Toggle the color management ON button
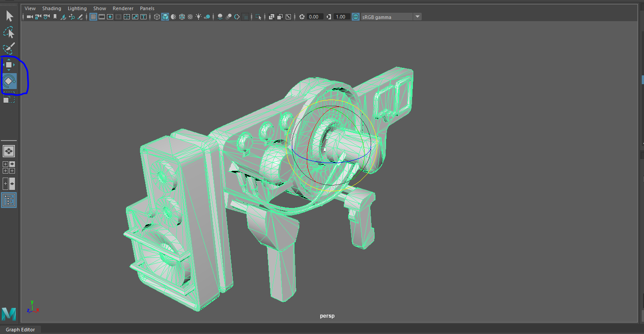Viewport: 644px width, 334px height. 355,17
